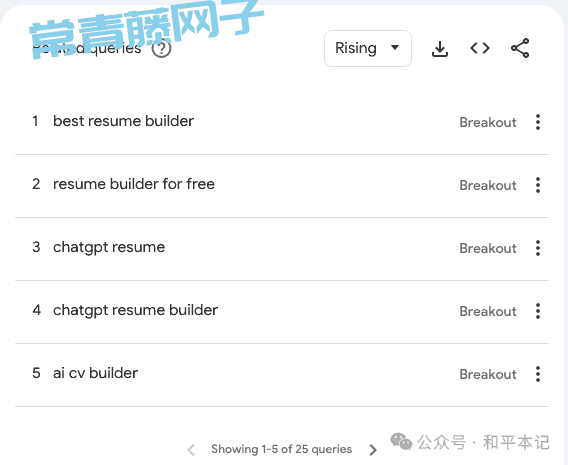Open more options for resume builder for free
The height and width of the screenshot is (465, 568).
[538, 185]
